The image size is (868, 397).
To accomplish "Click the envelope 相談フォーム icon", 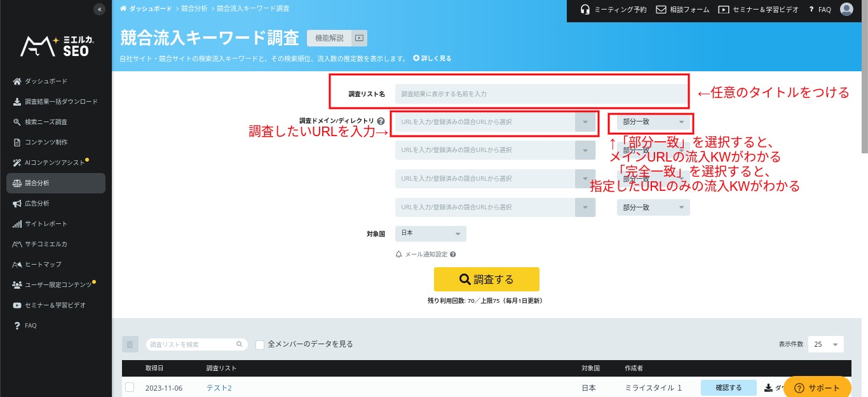I will coord(661,10).
